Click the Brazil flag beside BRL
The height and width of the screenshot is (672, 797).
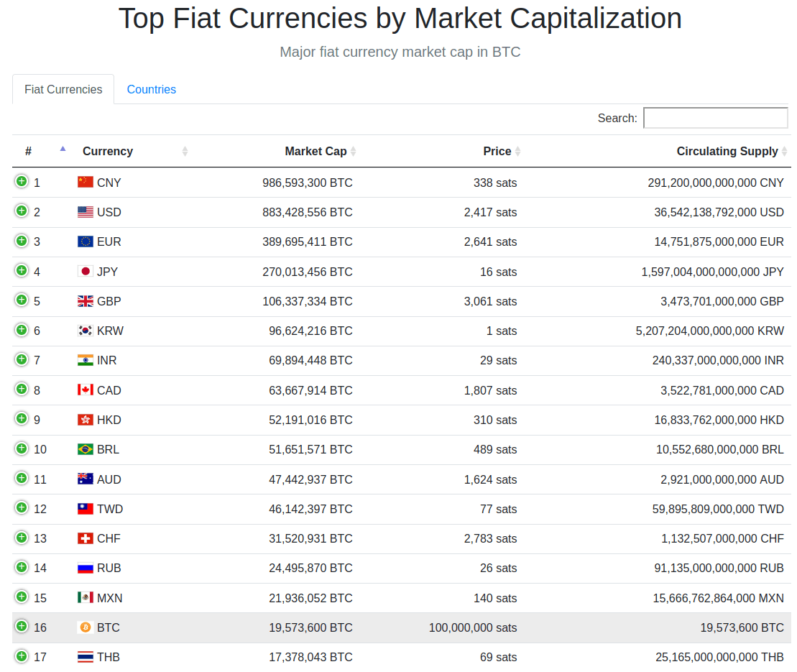(86, 449)
